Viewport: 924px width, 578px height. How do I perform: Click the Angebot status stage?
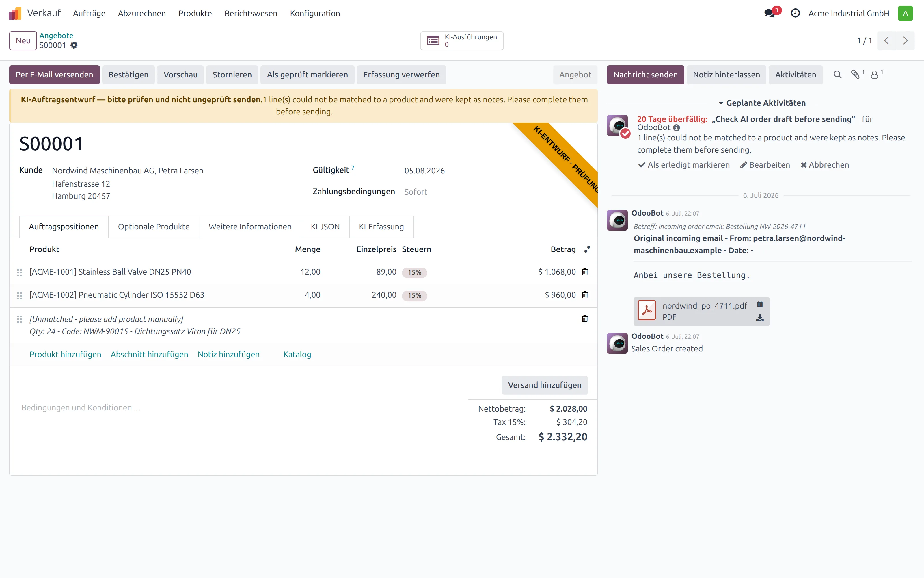(x=575, y=75)
